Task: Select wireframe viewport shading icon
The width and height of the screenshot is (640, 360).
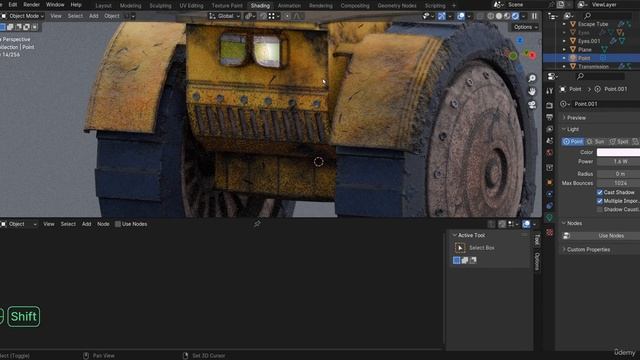Action: [x=491, y=16]
